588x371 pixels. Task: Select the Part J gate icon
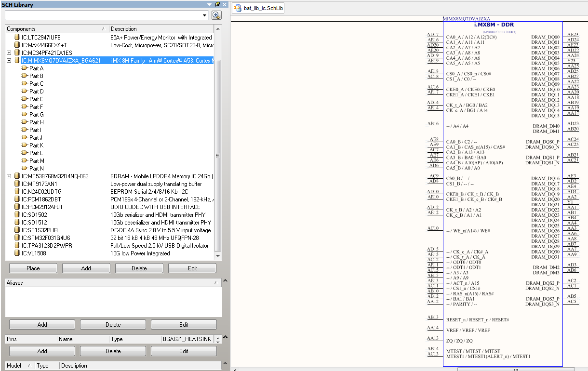coord(25,138)
